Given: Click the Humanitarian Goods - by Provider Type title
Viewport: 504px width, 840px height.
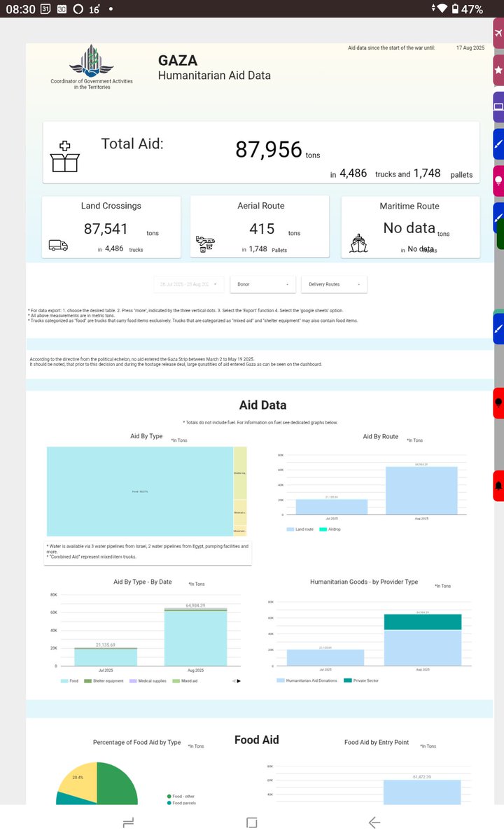Looking at the screenshot, I should pos(364,582).
